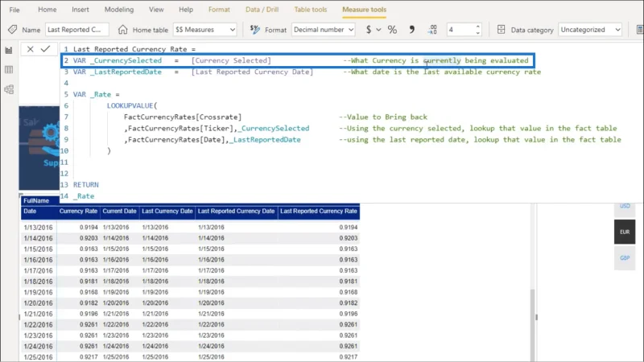Click the supplier logo image thumbnail

coord(39,148)
